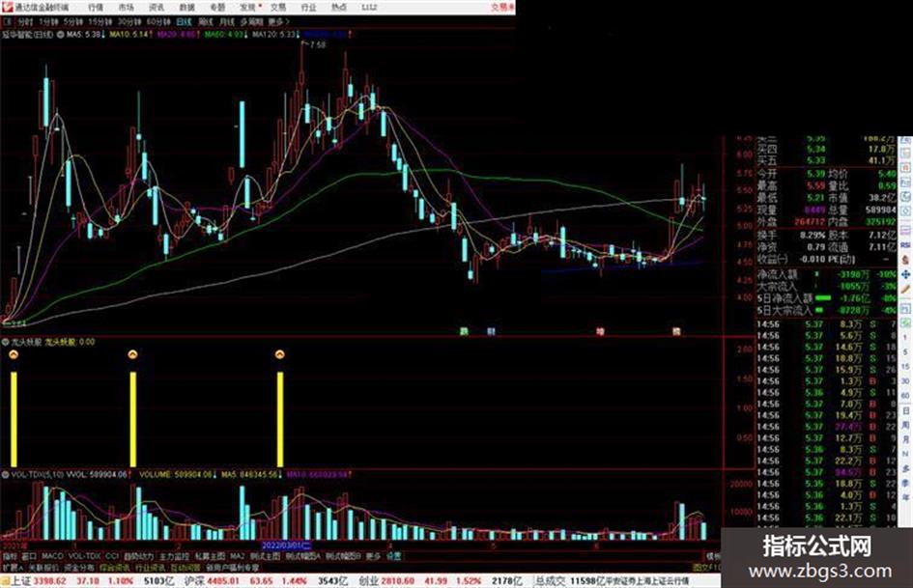913x588 pixels.
Task: Click the 2022/03/01 date marker on timeline
Action: click(287, 546)
